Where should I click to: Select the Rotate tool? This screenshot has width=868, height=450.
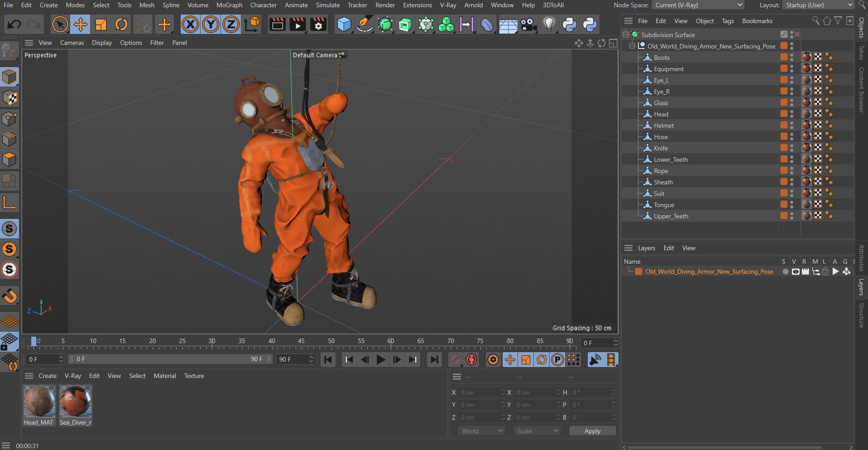tap(121, 24)
